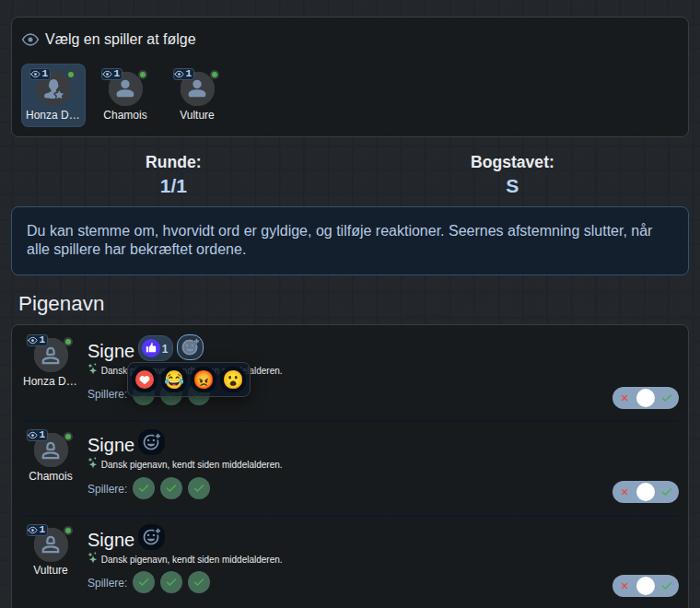Click 'Spillere:' label in Vulture's row
700x608 pixels.
107,583
